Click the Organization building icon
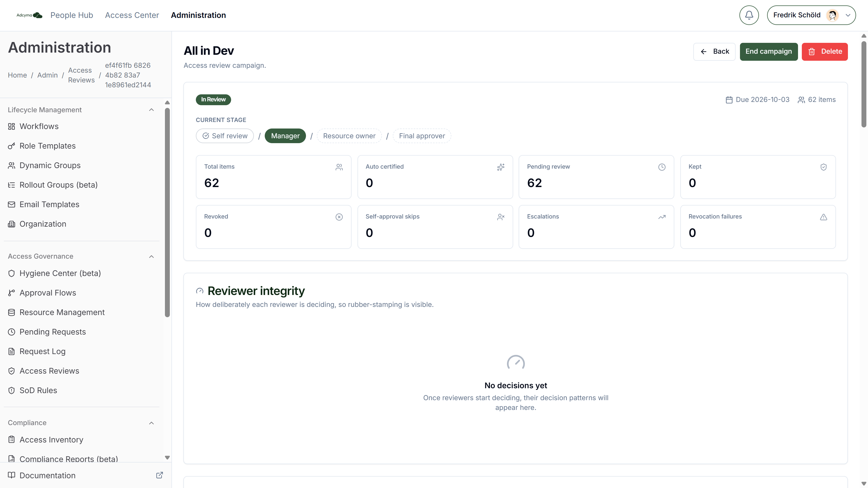Viewport: 868px width, 488px height. coord(11,224)
